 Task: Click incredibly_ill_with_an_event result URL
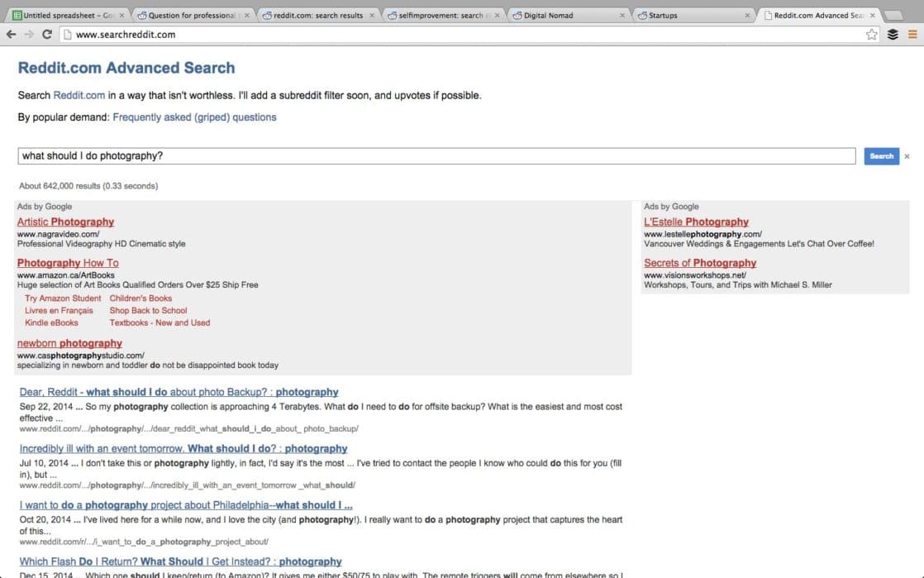coord(187,485)
